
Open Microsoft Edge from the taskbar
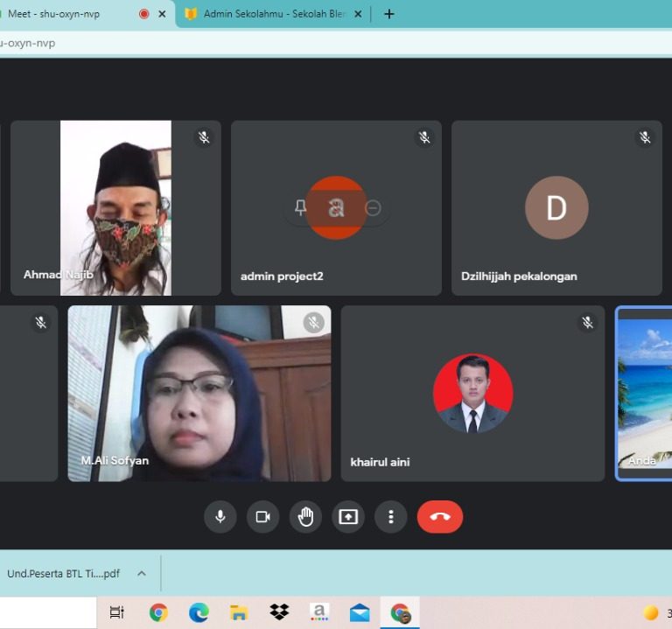(x=199, y=612)
